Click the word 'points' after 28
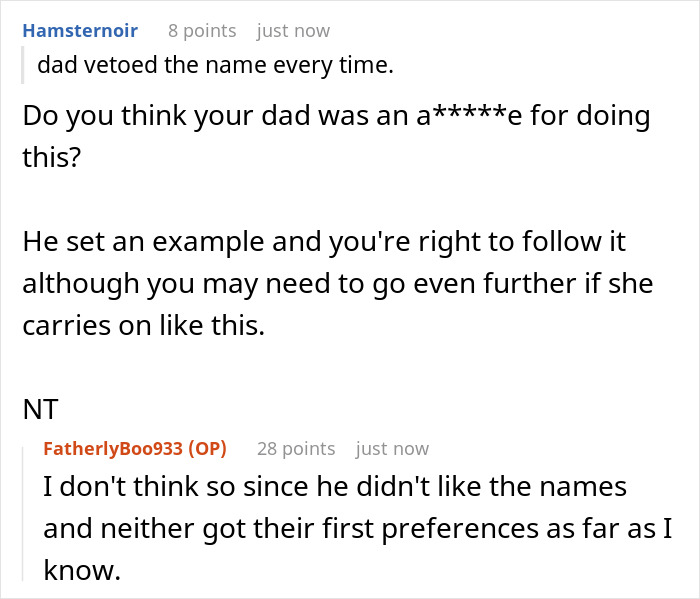 point(308,449)
